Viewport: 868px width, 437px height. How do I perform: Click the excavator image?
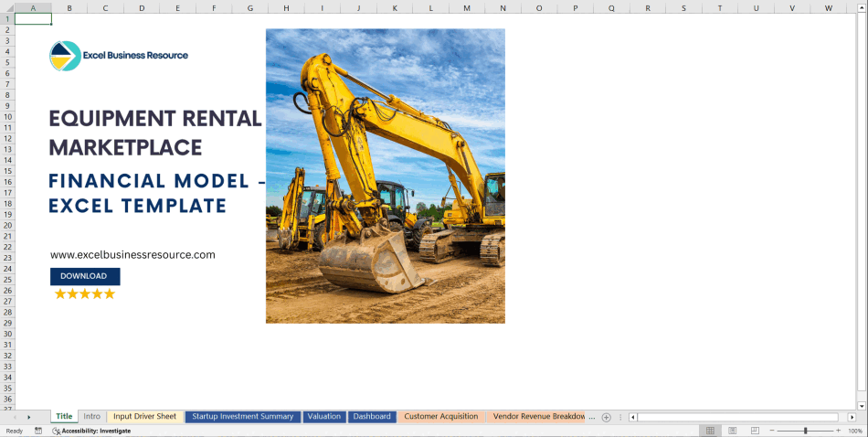(x=385, y=176)
